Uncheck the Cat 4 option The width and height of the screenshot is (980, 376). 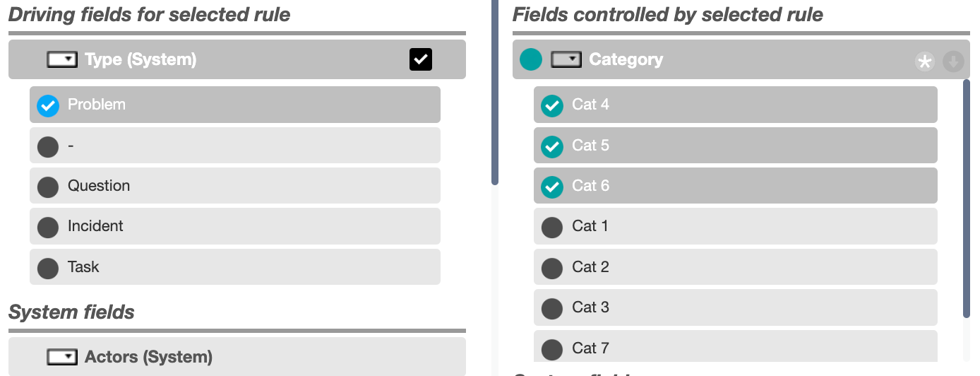pyautogui.click(x=736, y=105)
